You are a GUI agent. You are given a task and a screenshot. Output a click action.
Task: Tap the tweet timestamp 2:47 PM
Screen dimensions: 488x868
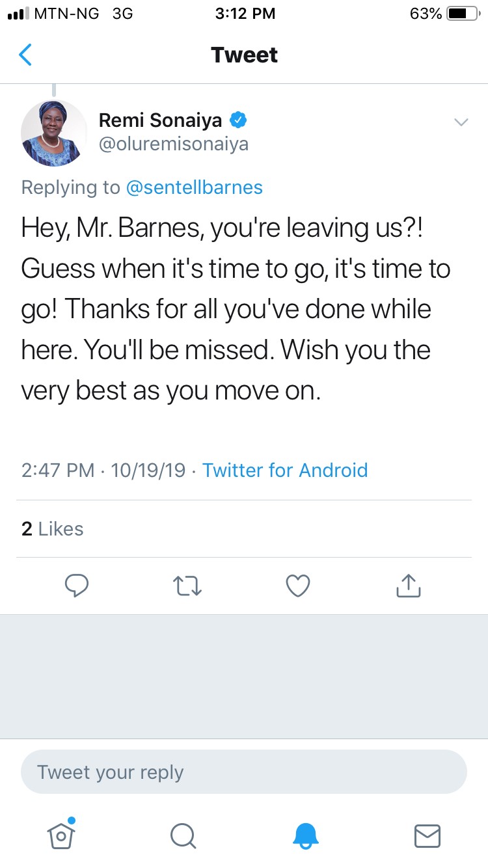click(57, 470)
